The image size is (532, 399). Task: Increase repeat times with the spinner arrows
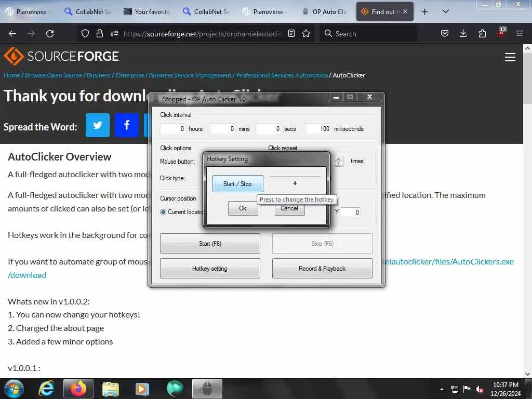pyautogui.click(x=339, y=159)
